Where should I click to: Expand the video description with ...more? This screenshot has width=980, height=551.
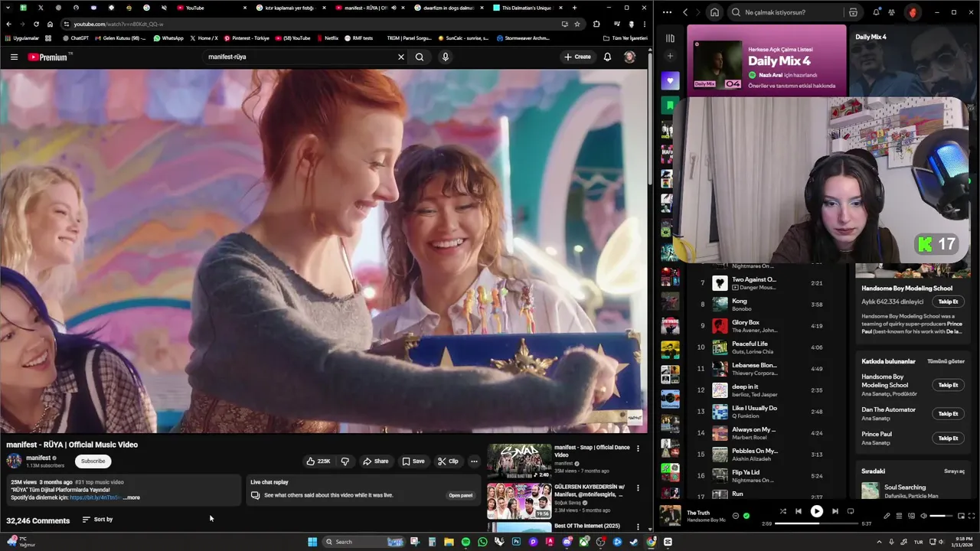pyautogui.click(x=132, y=497)
